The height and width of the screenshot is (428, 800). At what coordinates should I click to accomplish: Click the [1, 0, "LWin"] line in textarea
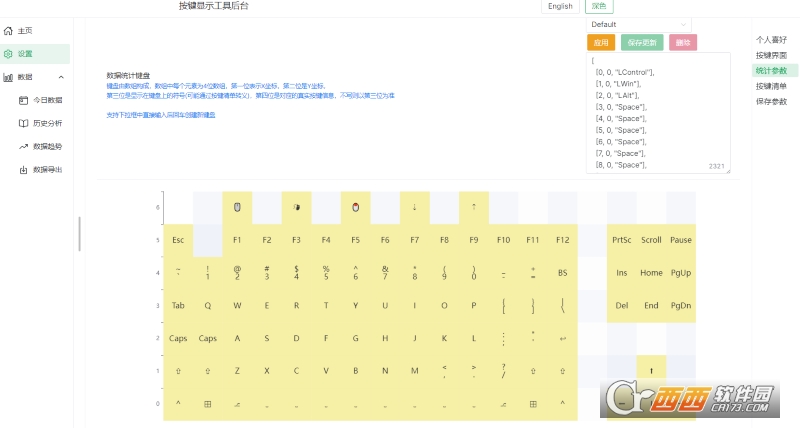point(618,84)
